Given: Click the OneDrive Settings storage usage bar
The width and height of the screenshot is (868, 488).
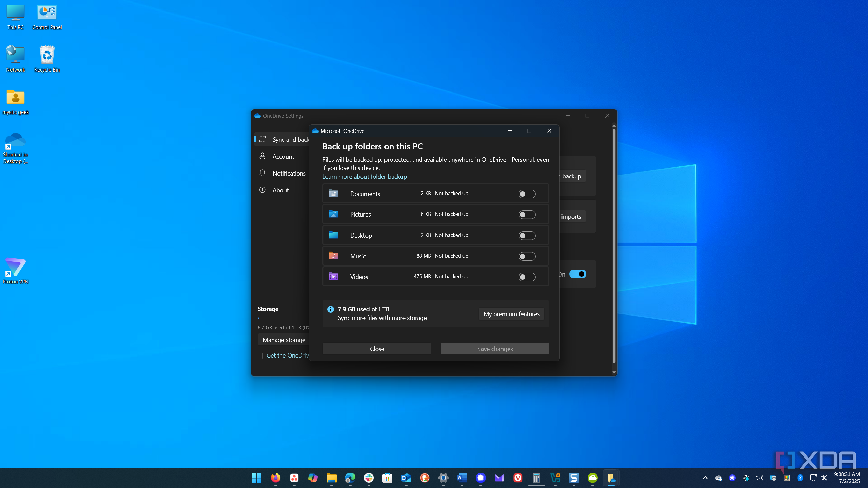Looking at the screenshot, I should coord(283,318).
